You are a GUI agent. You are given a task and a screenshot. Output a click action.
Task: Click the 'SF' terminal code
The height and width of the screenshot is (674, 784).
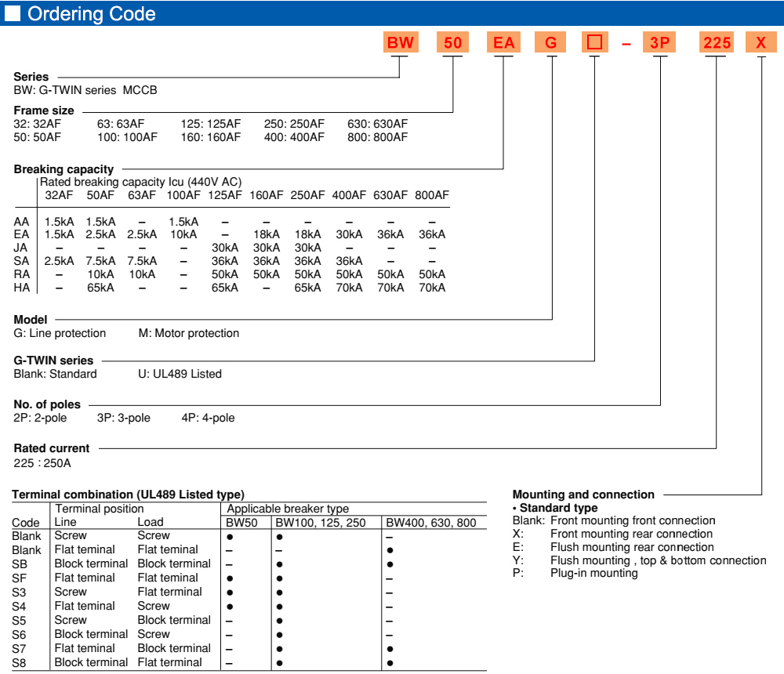(x=19, y=578)
